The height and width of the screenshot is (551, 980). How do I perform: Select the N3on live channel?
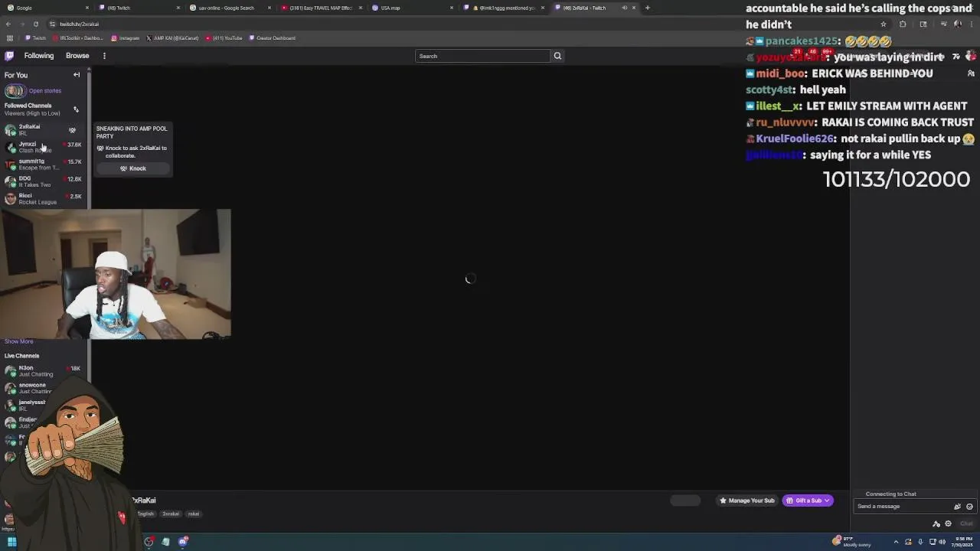pyautogui.click(x=43, y=371)
